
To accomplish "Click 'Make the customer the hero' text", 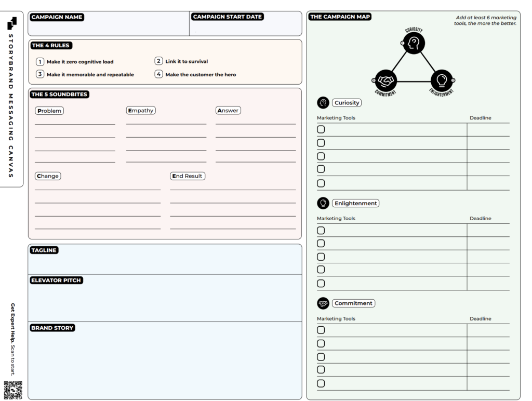I will pyautogui.click(x=201, y=74).
